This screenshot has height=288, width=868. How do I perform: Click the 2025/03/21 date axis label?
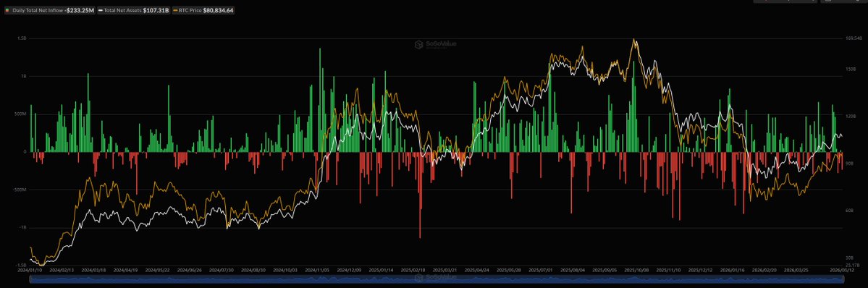click(444, 271)
